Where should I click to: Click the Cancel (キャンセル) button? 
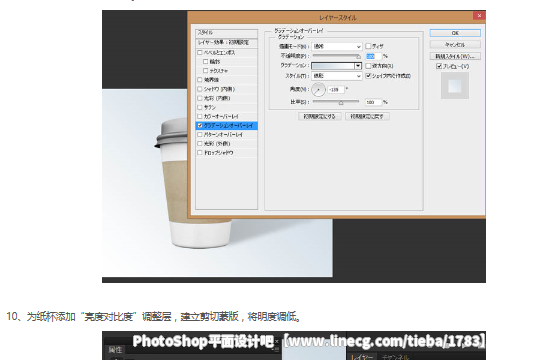(x=455, y=45)
